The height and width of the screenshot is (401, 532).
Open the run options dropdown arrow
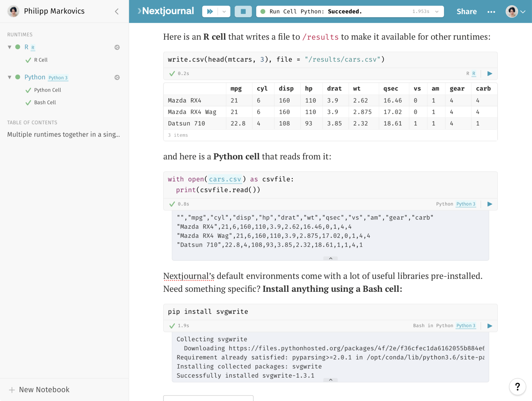tap(224, 11)
